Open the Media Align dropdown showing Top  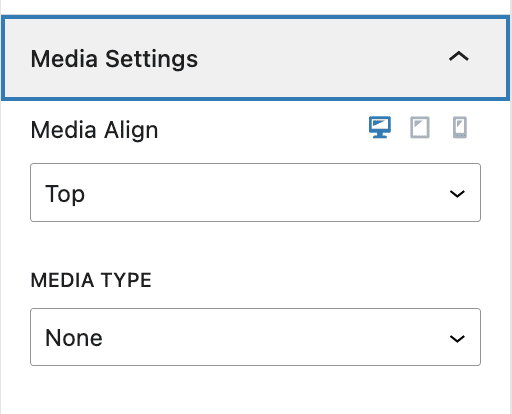point(255,192)
